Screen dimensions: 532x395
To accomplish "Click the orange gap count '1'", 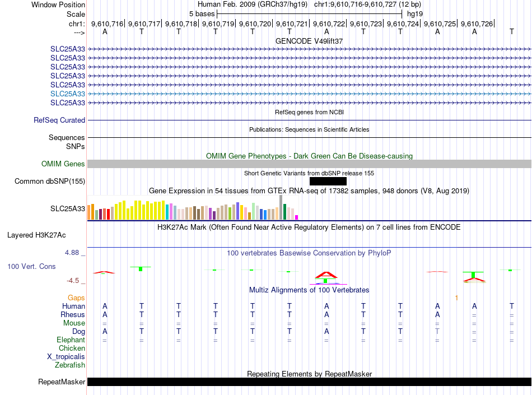I will click(456, 298).
